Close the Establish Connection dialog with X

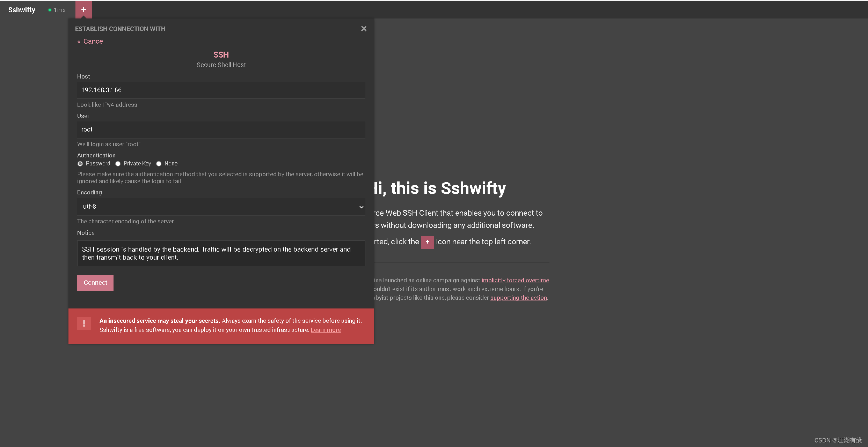pos(364,29)
